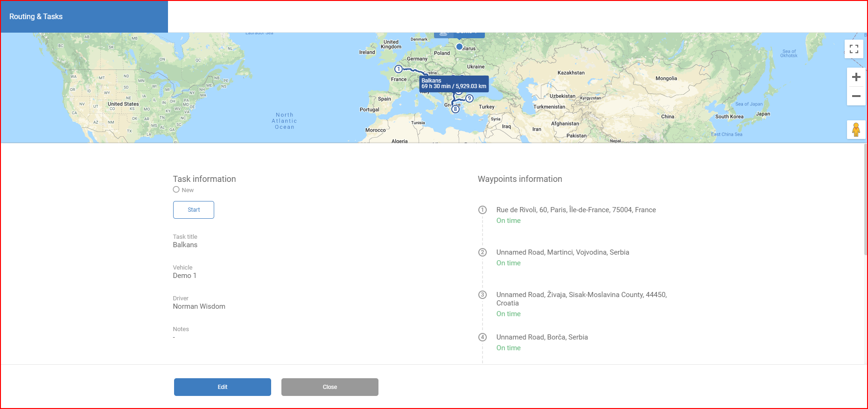Click the Balkans route info tooltip

[454, 83]
